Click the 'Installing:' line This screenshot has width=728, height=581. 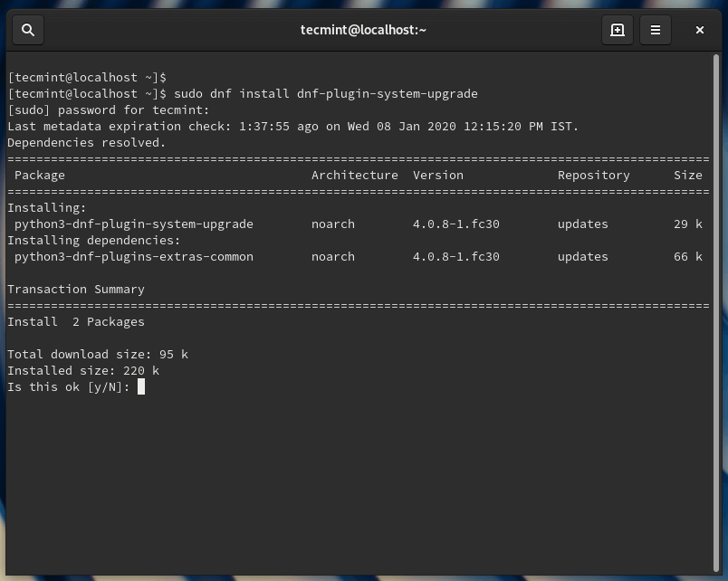point(46,207)
